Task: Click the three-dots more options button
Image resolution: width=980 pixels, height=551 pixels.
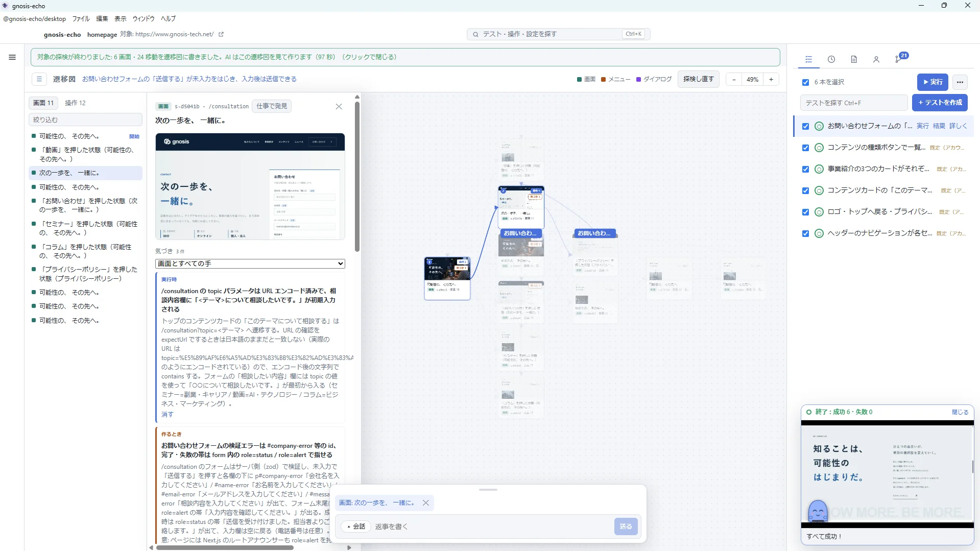Action: (x=960, y=82)
